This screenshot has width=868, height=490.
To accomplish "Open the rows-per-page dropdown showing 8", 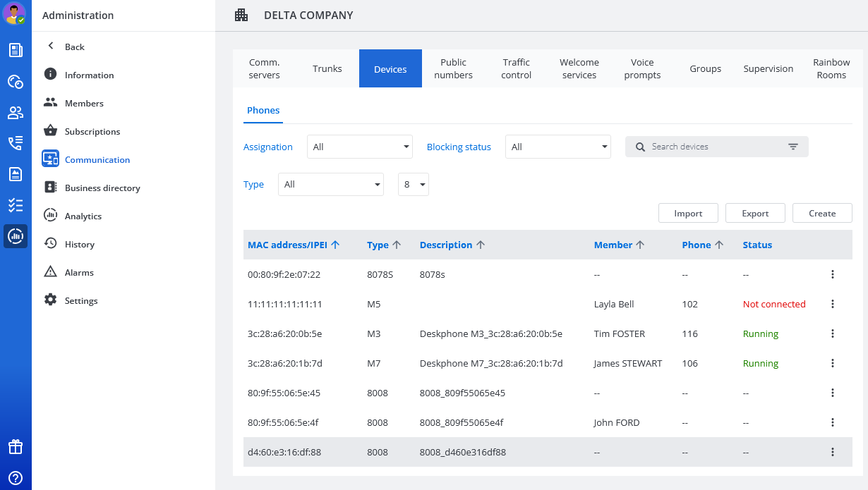I will pos(414,184).
